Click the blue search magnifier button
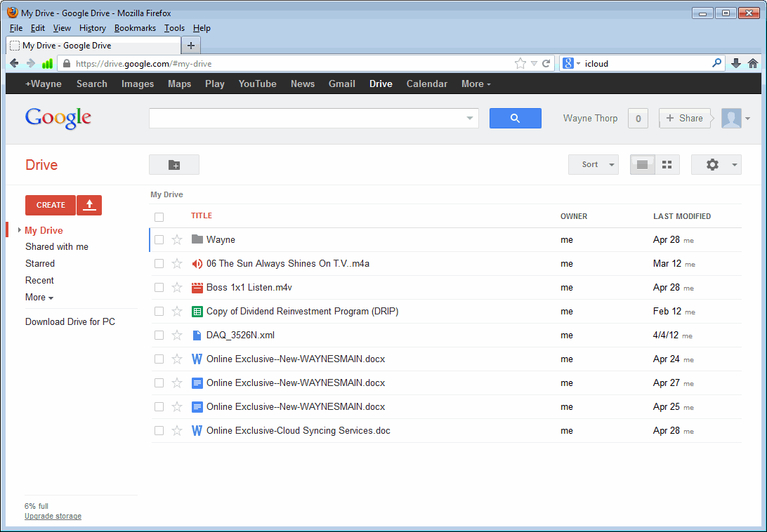 pos(515,119)
